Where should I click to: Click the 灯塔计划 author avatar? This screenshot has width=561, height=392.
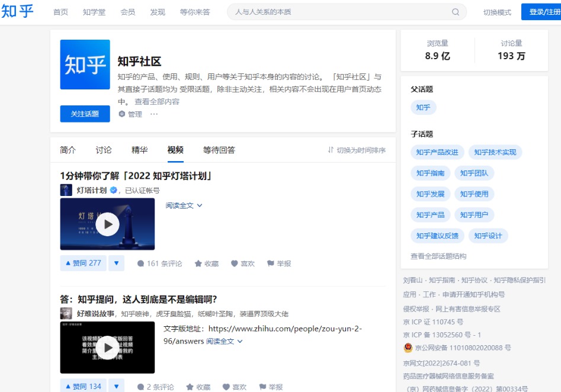tap(66, 190)
